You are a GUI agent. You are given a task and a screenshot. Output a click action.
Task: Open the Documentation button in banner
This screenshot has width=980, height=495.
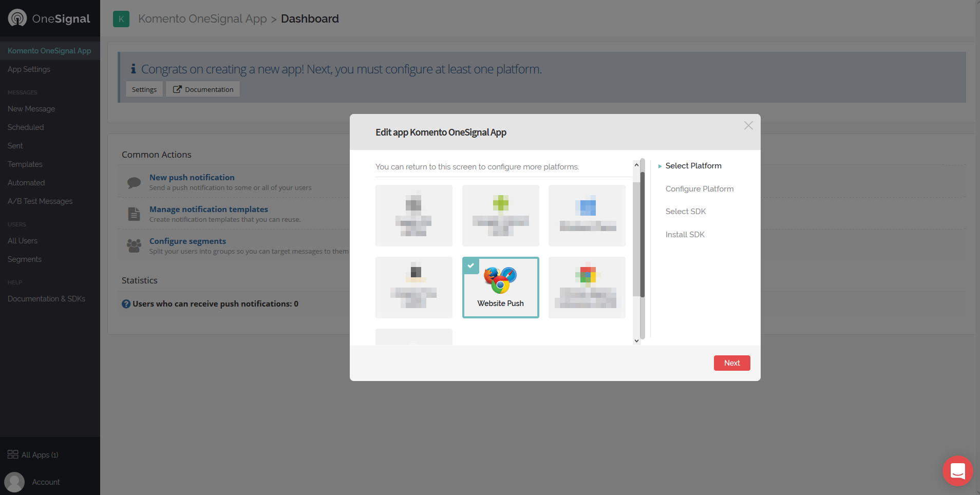coord(203,89)
